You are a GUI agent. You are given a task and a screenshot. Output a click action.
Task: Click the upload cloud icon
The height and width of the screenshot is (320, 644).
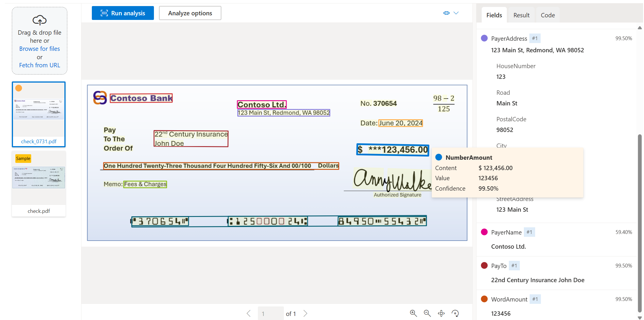coord(40,20)
